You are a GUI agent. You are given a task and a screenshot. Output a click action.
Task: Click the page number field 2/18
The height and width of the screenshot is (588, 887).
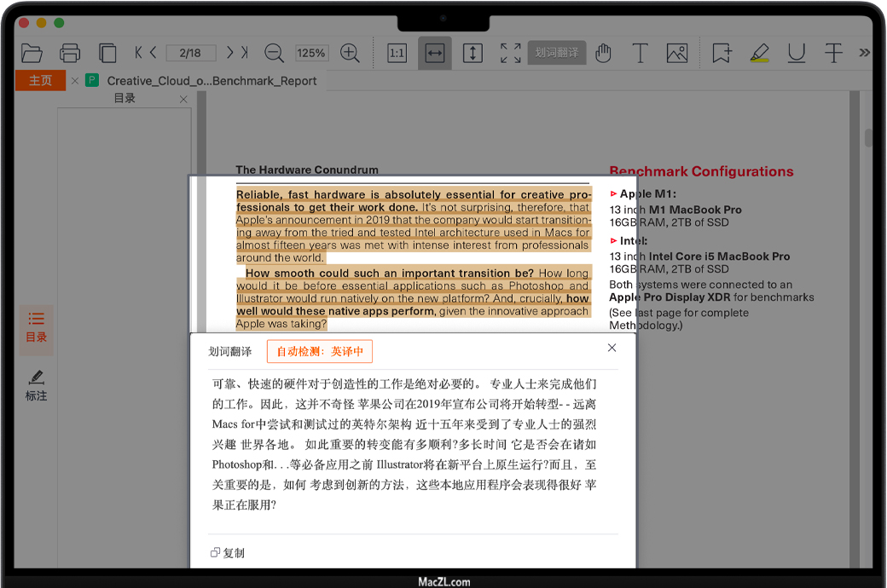tap(190, 53)
